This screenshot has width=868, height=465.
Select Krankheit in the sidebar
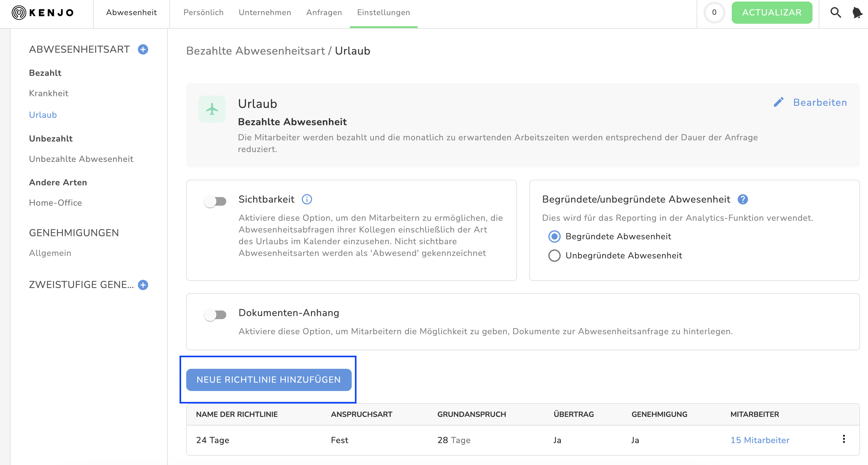[48, 93]
